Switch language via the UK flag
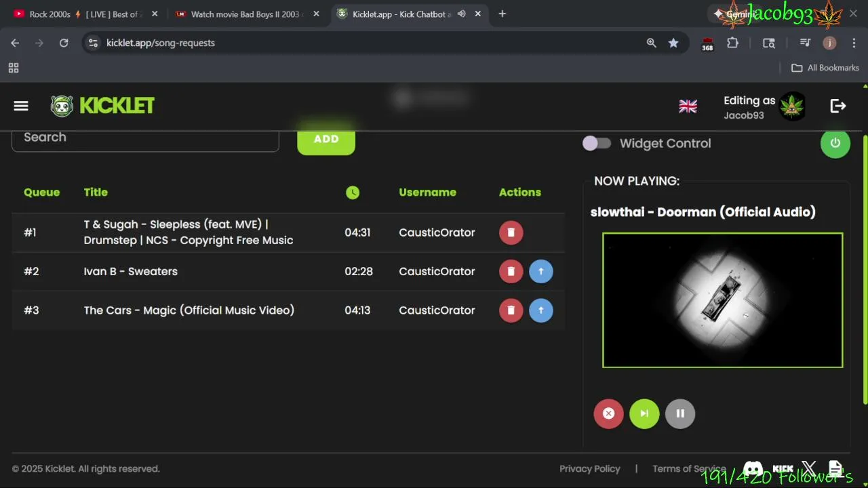This screenshot has height=488, width=868. point(688,106)
